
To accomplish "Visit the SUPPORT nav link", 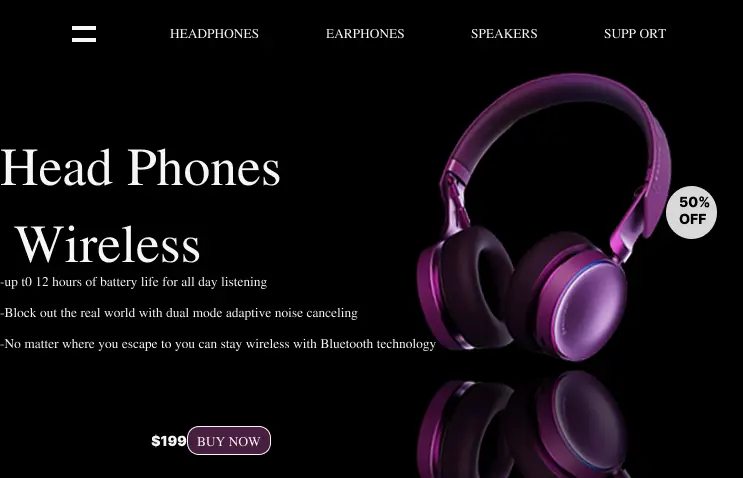I will click(x=635, y=34).
